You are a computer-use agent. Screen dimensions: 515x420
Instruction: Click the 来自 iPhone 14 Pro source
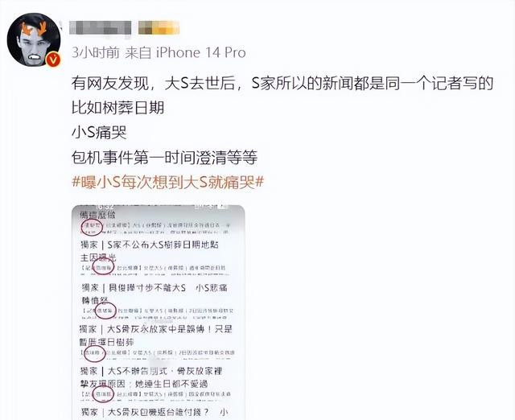coord(186,52)
